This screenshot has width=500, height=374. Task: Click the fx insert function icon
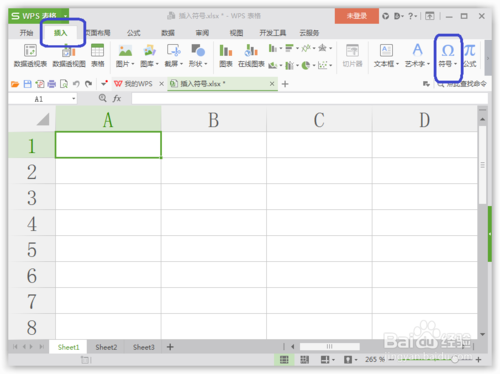pos(117,98)
